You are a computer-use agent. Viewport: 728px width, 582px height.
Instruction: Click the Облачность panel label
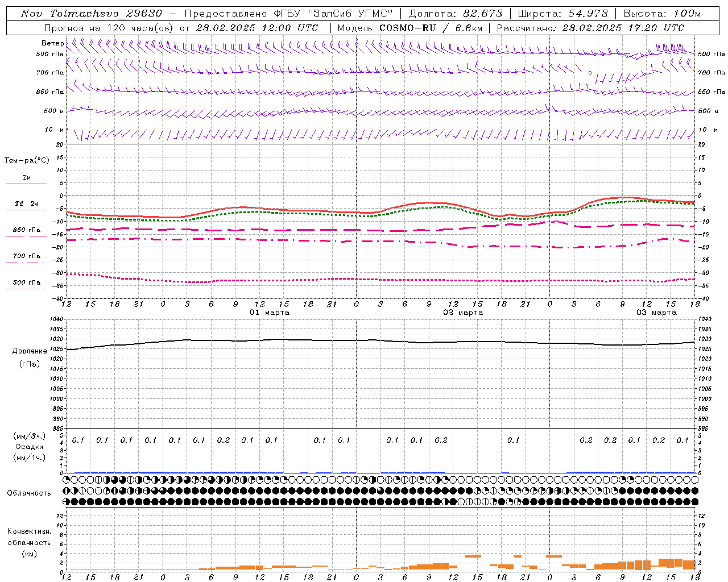(29, 493)
